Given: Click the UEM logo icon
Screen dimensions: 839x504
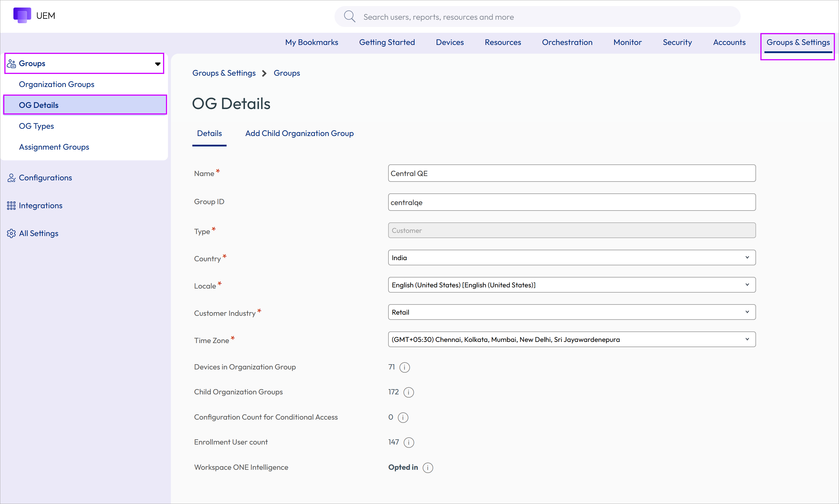Looking at the screenshot, I should click(x=22, y=15).
